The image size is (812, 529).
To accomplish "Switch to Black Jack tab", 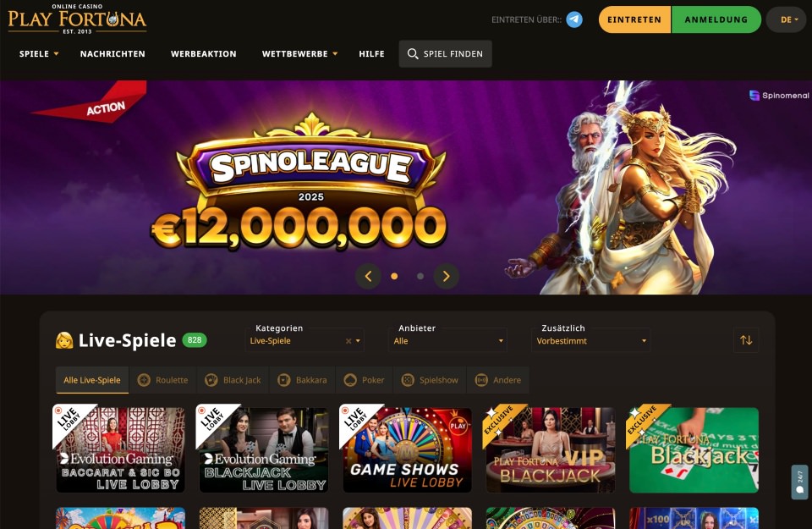I will point(233,380).
